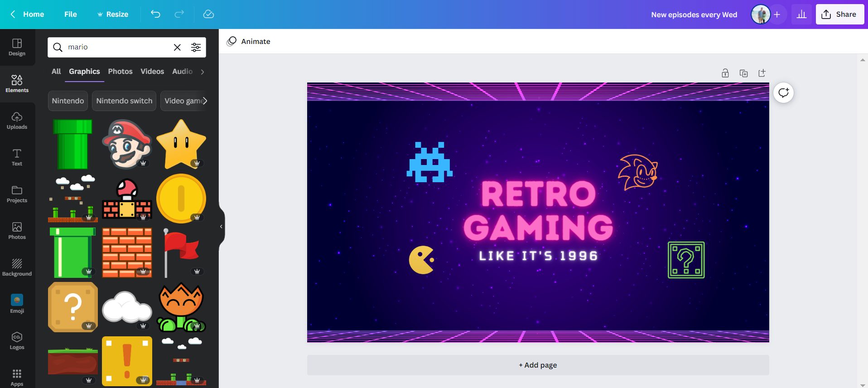
Task: Open the Design sidebar panel
Action: [x=17, y=47]
